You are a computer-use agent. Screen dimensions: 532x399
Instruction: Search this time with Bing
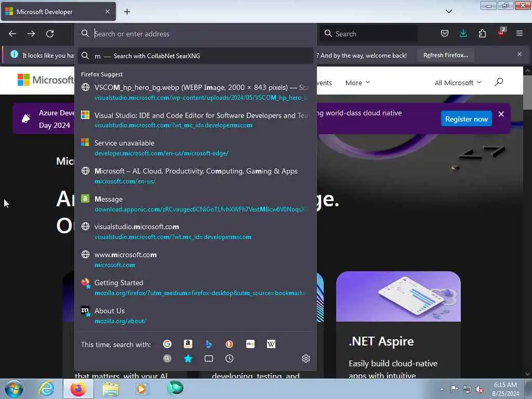[209, 344]
